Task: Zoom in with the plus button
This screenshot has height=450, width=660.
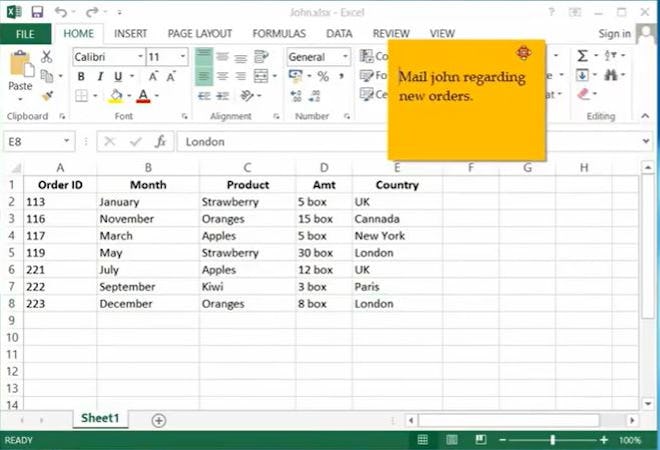Action: [604, 440]
